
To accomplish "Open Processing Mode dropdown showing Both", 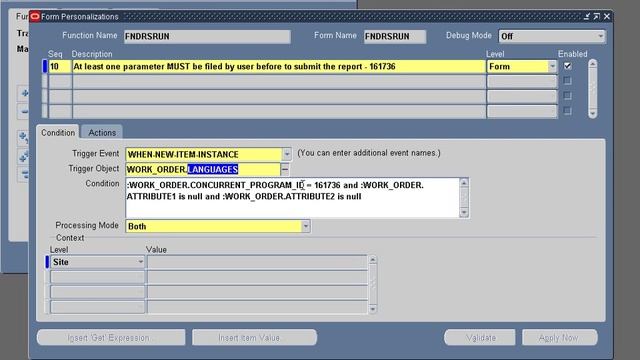I will pyautogui.click(x=306, y=226).
